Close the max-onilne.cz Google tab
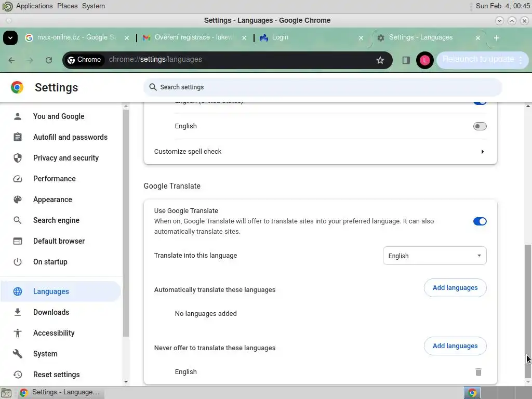The width and height of the screenshot is (532, 399). [127, 38]
